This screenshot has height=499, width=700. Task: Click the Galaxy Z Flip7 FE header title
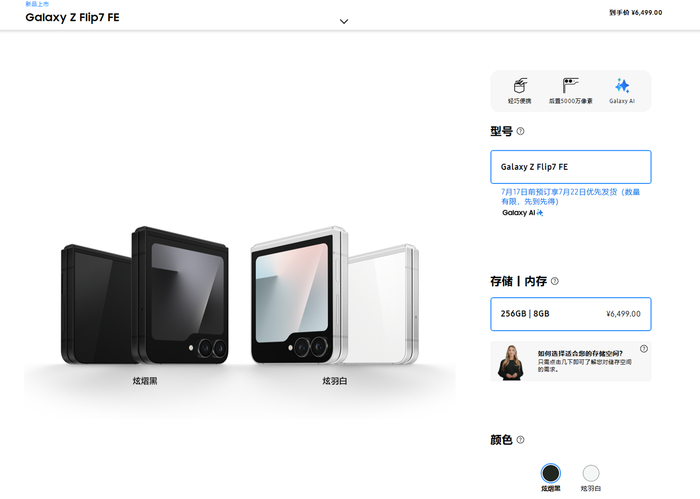point(72,17)
